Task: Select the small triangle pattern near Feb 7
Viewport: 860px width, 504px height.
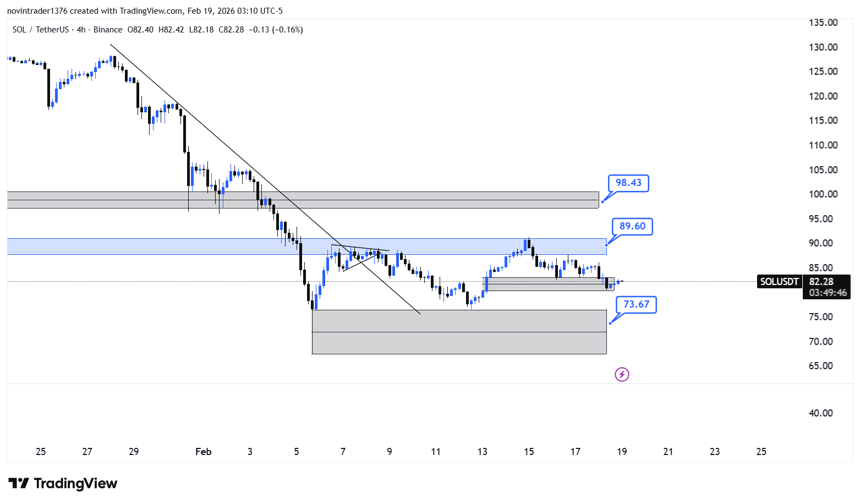Action: pos(360,258)
